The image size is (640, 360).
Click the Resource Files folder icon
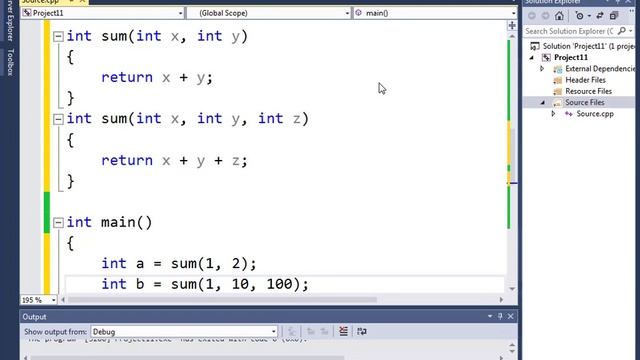click(558, 91)
